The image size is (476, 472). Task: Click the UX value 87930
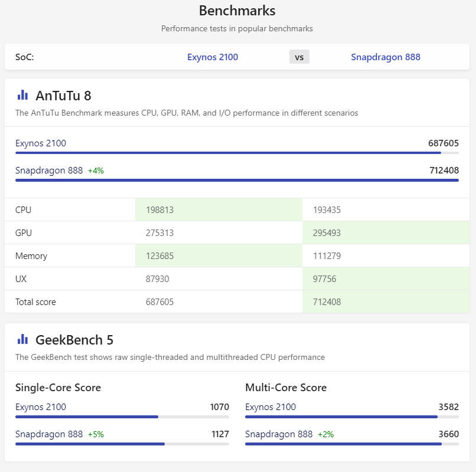(x=157, y=278)
